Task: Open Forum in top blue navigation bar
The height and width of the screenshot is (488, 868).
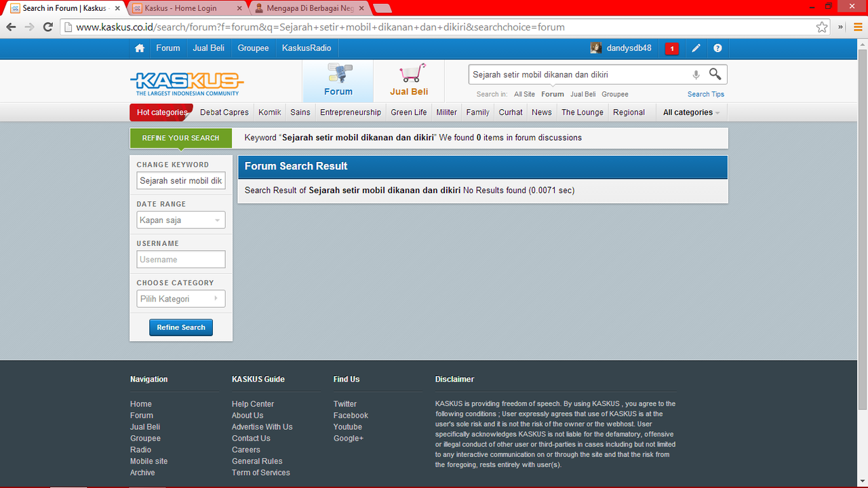Action: (168, 48)
